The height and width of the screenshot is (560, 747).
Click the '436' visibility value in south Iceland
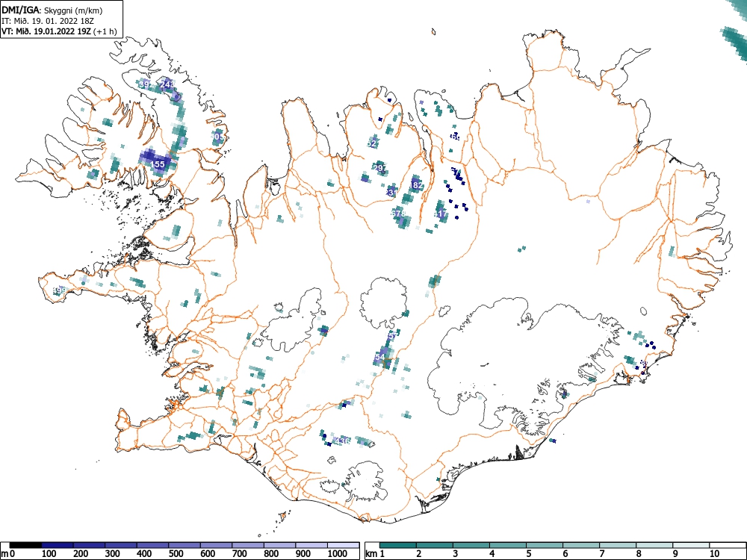(x=343, y=441)
